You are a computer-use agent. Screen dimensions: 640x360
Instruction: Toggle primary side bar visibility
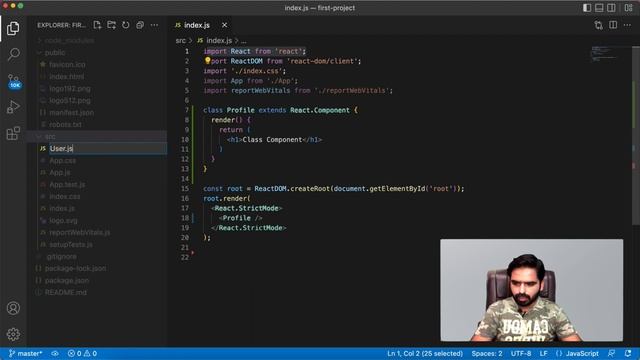tap(587, 8)
